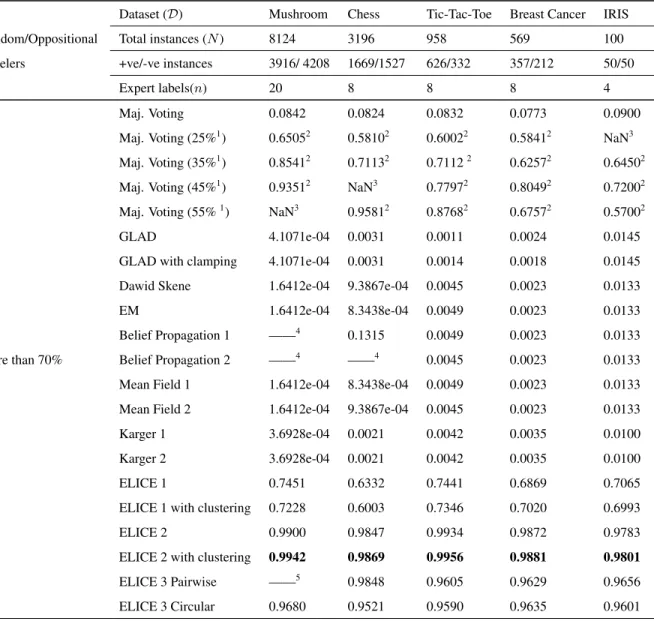Click the bold 0.9881 Breast Cancer cell
Viewport: 654px width, 621px height.
coord(528,557)
